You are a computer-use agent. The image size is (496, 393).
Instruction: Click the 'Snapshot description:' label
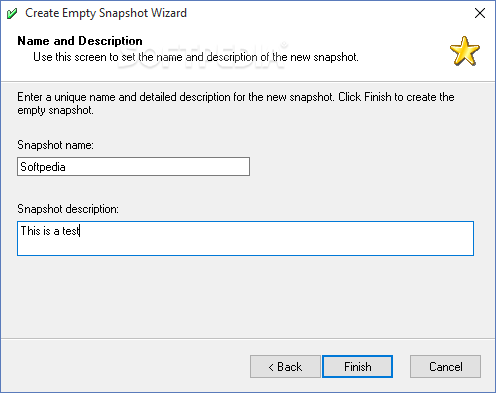click(x=68, y=209)
